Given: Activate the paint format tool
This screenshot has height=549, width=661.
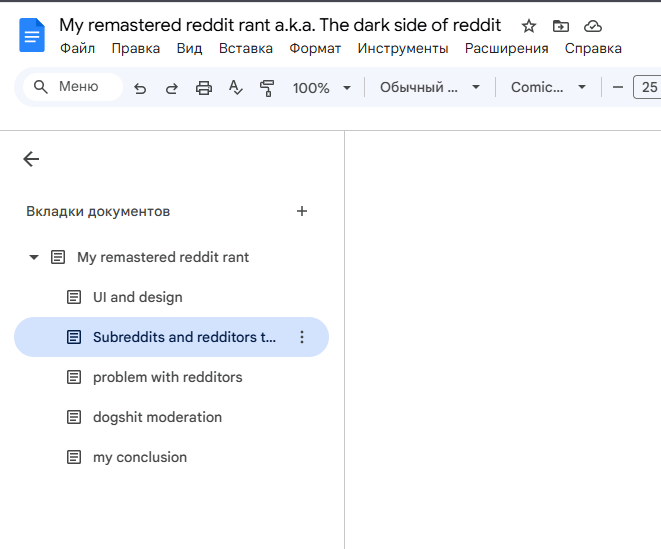Looking at the screenshot, I should 267,88.
